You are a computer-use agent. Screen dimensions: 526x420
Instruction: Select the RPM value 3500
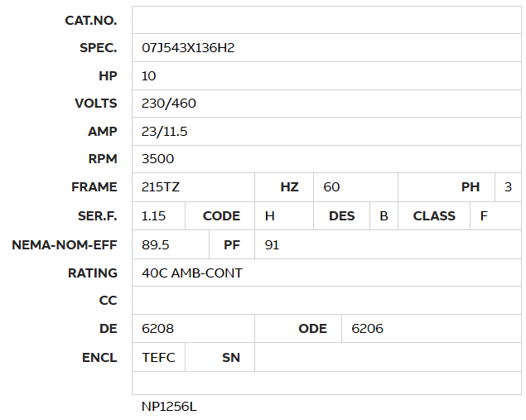[x=158, y=159]
